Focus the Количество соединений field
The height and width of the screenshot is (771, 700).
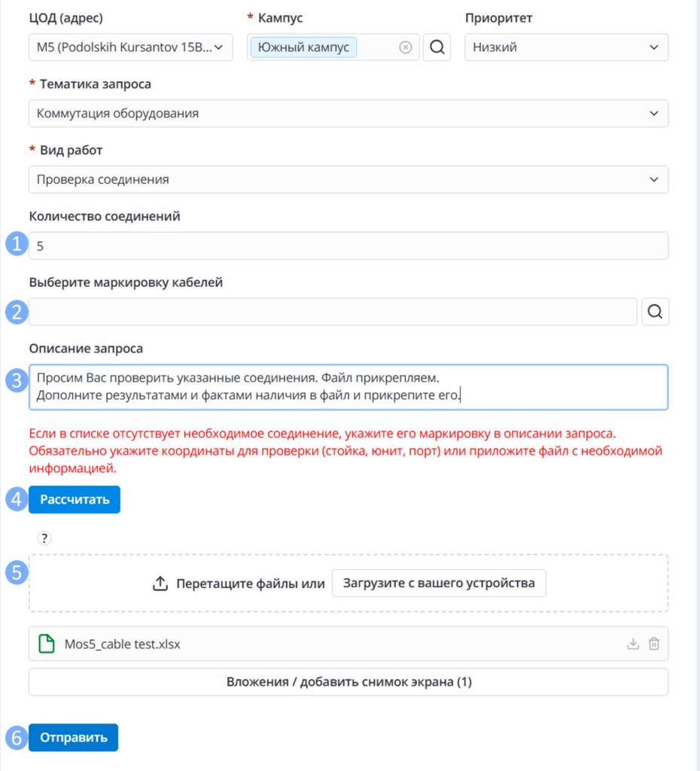pos(348,246)
